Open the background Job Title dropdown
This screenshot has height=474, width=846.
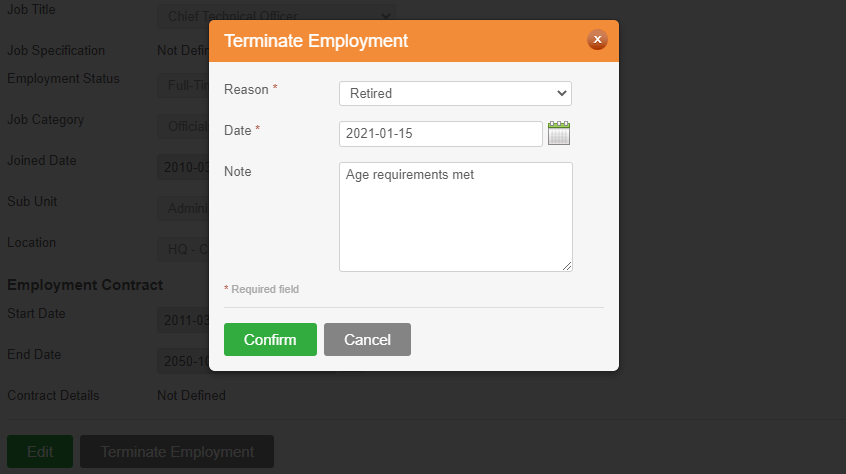click(x=276, y=16)
